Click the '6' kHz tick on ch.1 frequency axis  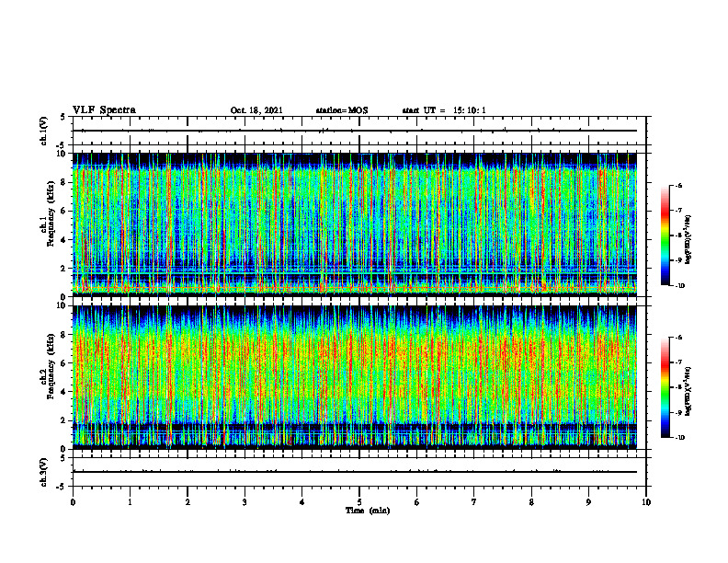click(64, 211)
